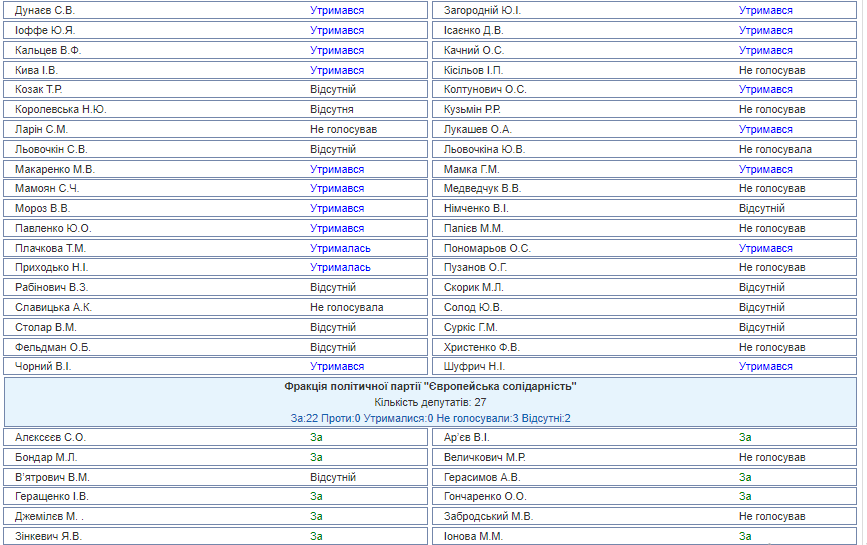Image resolution: width=867 pixels, height=545 pixels.
Task: Click the name Гончаренко О.О.
Action: pyautogui.click(x=485, y=496)
